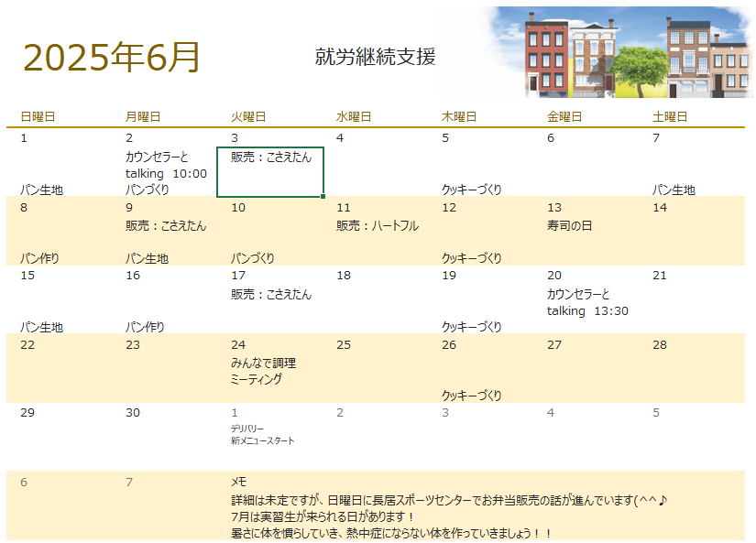Select date number 18

tap(344, 276)
